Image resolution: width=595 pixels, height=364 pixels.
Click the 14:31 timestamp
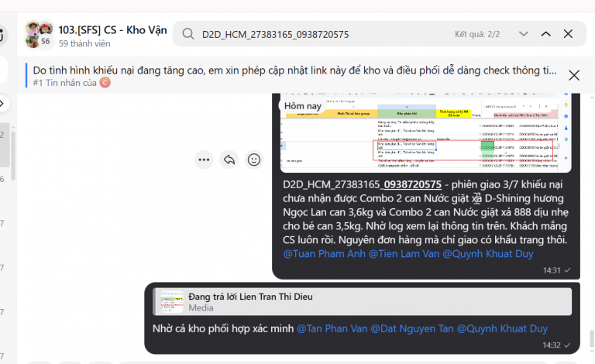[x=552, y=270]
